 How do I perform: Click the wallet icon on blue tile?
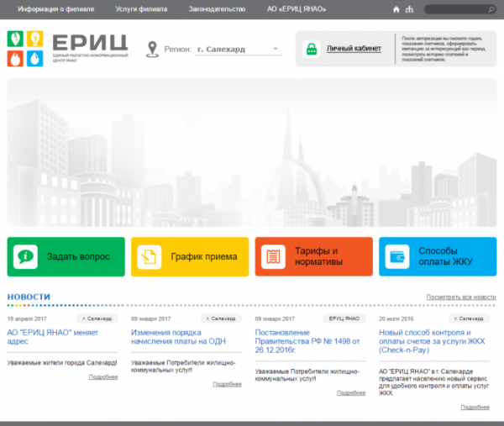pos(397,256)
